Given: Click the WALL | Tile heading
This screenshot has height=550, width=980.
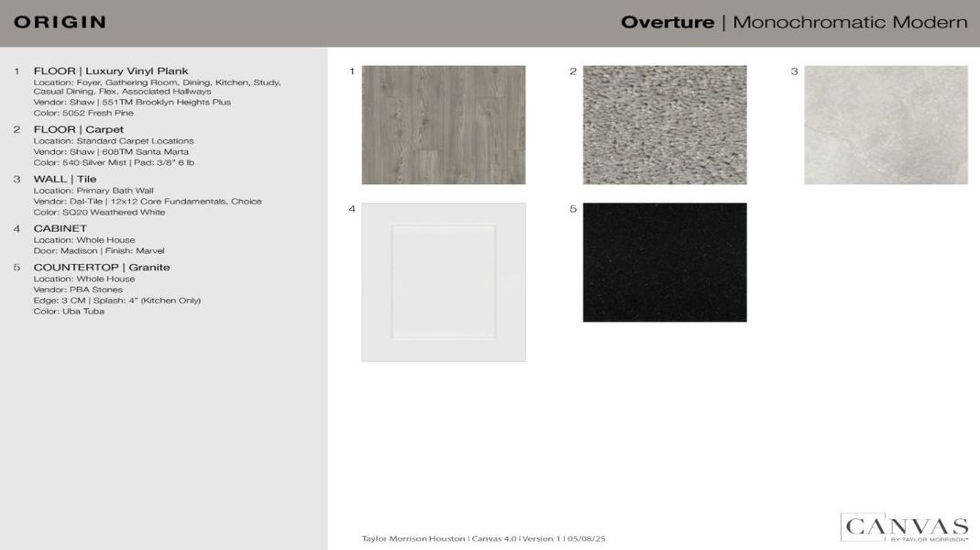Looking at the screenshot, I should tap(65, 179).
